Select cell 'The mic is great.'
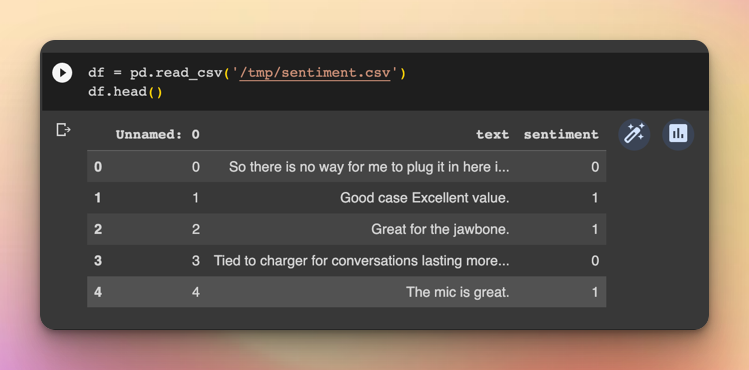Screen dimensions: 749x370 (458, 292)
